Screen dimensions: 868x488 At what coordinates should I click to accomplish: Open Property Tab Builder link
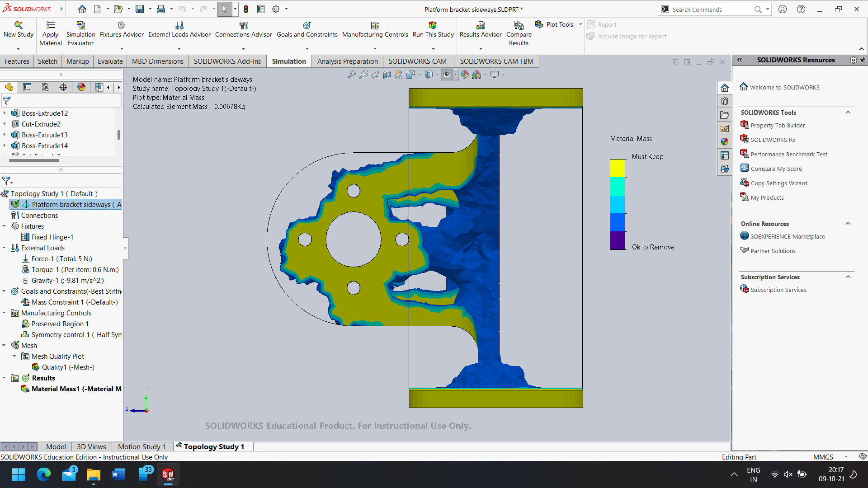(778, 125)
